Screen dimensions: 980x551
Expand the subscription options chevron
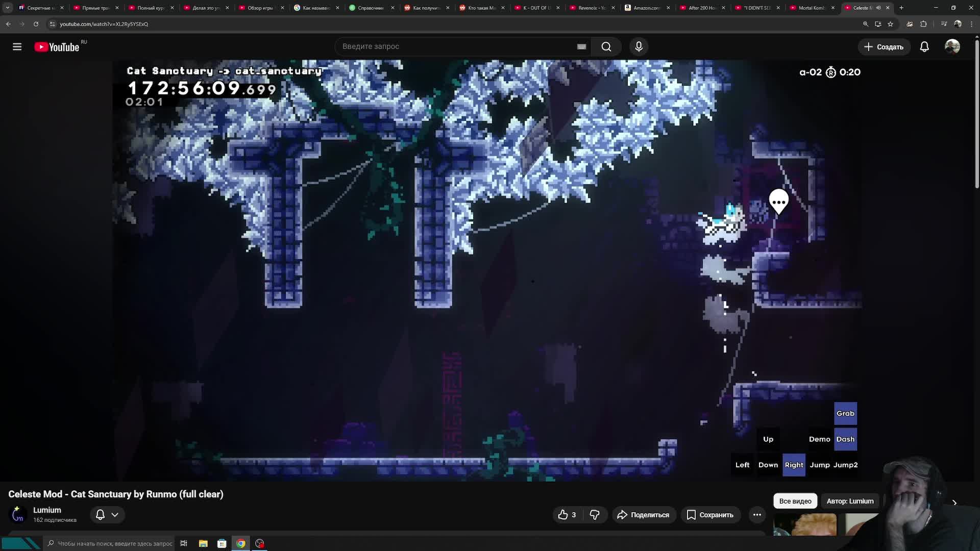[x=115, y=515]
